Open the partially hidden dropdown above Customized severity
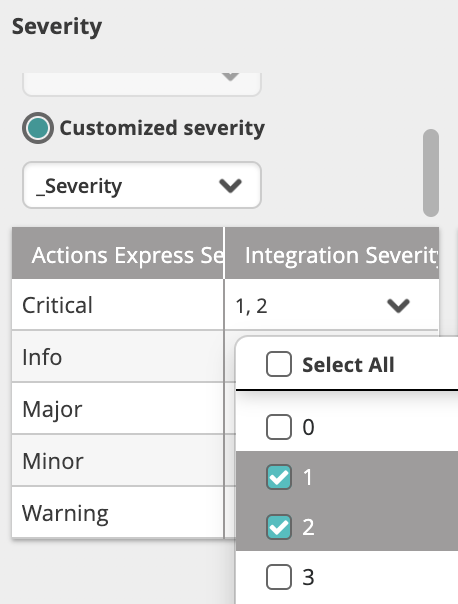The width and height of the screenshot is (458, 604). click(x=142, y=84)
